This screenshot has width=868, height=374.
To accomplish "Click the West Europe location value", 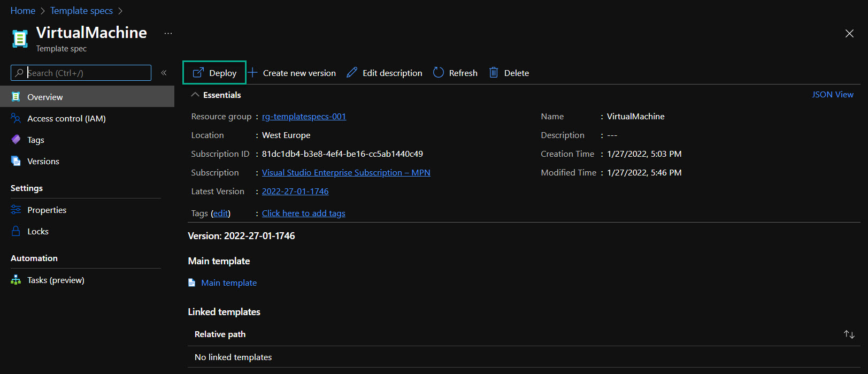I will pos(286,135).
